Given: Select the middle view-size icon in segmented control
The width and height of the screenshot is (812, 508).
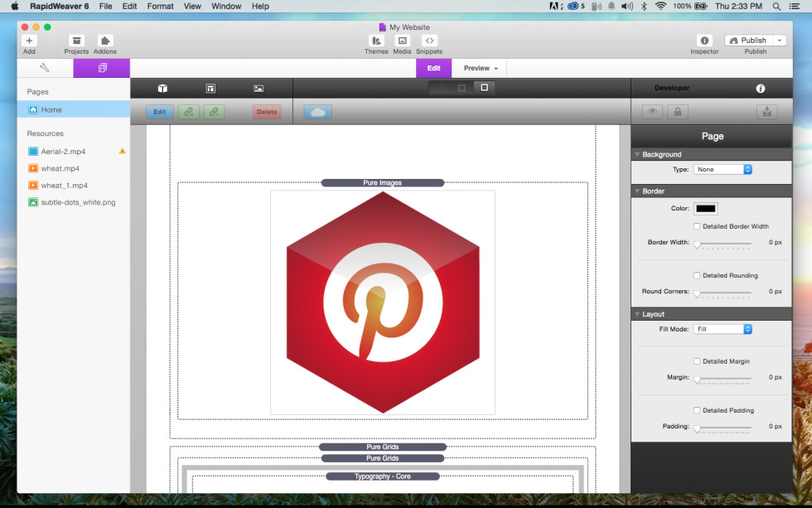Looking at the screenshot, I should (462, 88).
